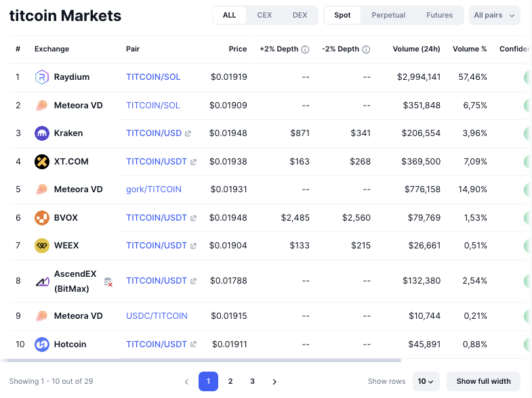This screenshot has width=532, height=398.
Task: Click the WEEX exchange logo
Action: [42, 246]
